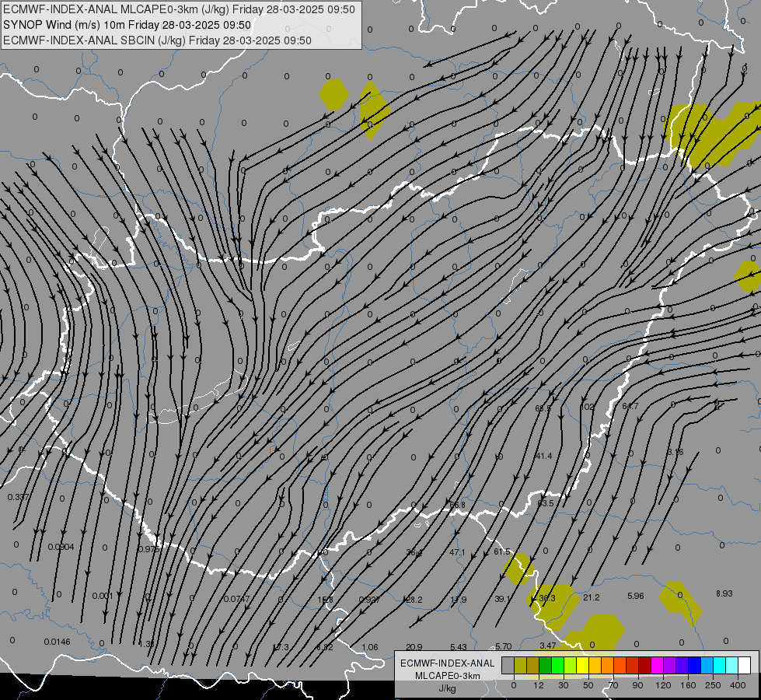The width and height of the screenshot is (761, 700).
Task: Select the map value 64.7
Action: (x=630, y=406)
